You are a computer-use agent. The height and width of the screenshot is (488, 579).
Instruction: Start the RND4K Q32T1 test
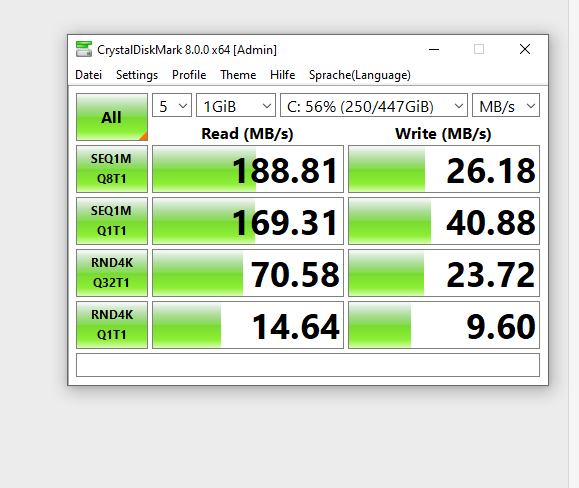click(112, 273)
